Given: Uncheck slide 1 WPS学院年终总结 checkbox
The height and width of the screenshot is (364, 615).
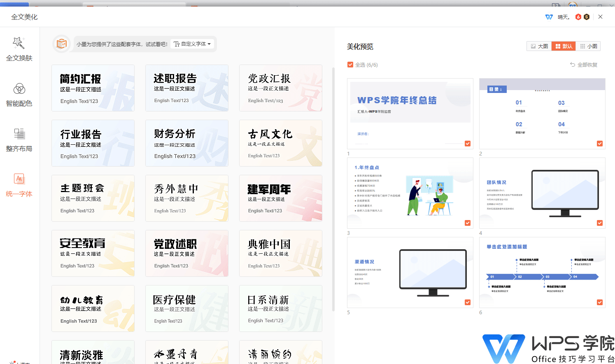Looking at the screenshot, I should pos(468,144).
